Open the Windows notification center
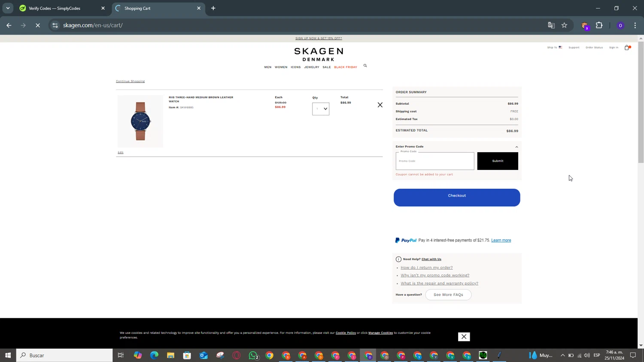This screenshot has height=362, width=644. coord(633,355)
